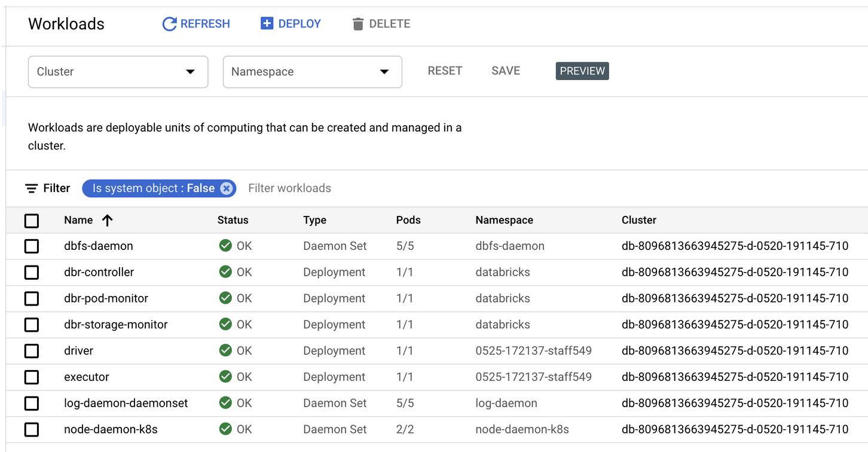Click the Delete trash can icon

pyautogui.click(x=358, y=24)
